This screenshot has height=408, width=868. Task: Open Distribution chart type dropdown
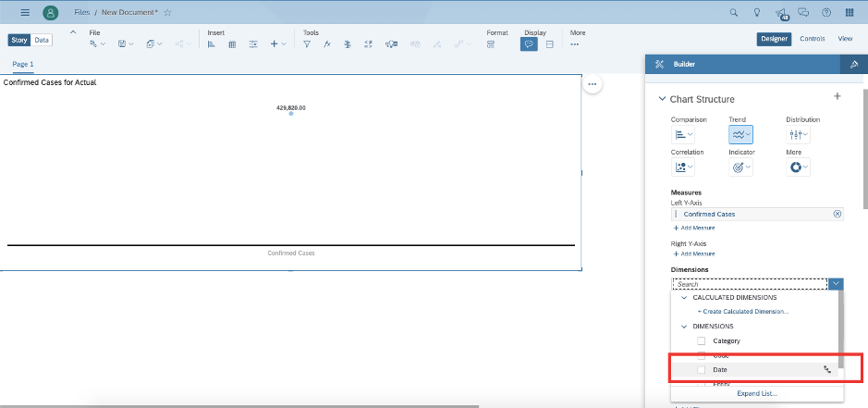point(798,135)
